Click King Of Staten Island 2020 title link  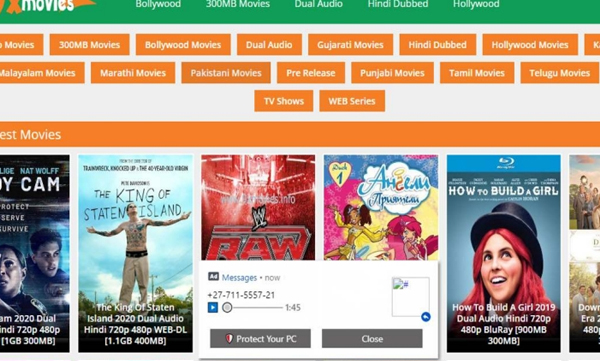click(x=135, y=324)
